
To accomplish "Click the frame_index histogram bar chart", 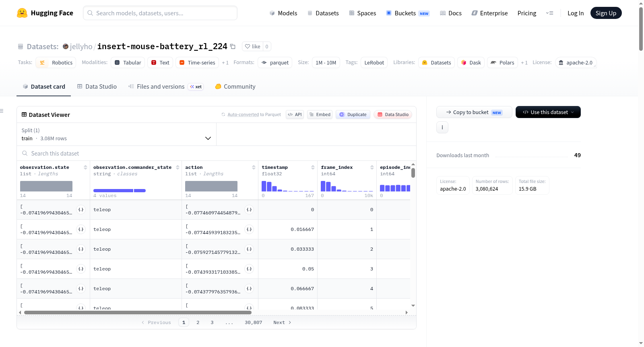I will click(x=347, y=186).
